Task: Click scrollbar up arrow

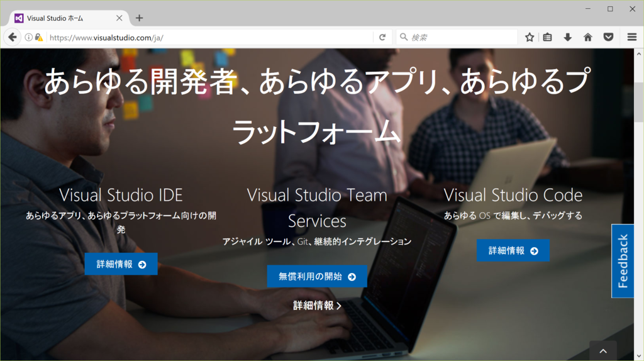Action: pyautogui.click(x=639, y=54)
